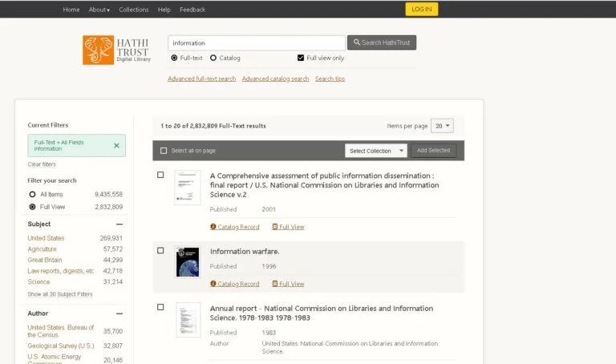This screenshot has height=364, width=616.
Task: Toggle the Full view only checkbox
Action: [301, 58]
